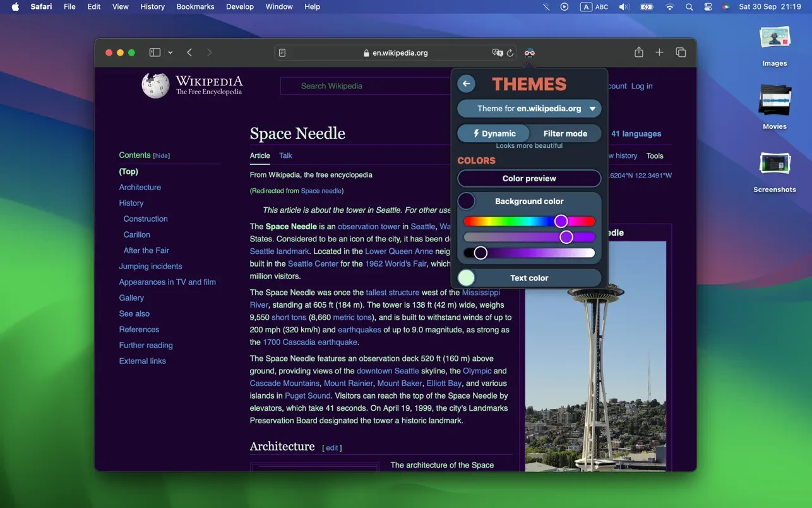Switch to Filter mode
Viewport: 812px width, 508px height.
pyautogui.click(x=565, y=133)
